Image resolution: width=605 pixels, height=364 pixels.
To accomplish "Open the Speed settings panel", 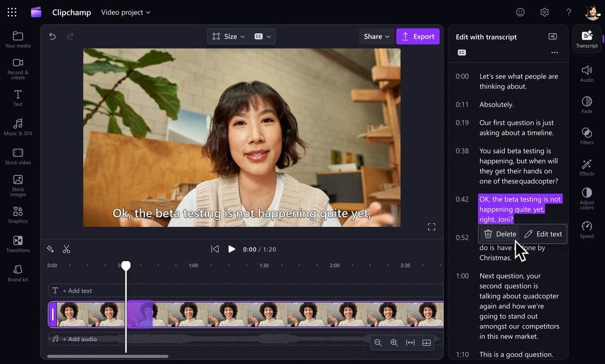I will pos(586,230).
